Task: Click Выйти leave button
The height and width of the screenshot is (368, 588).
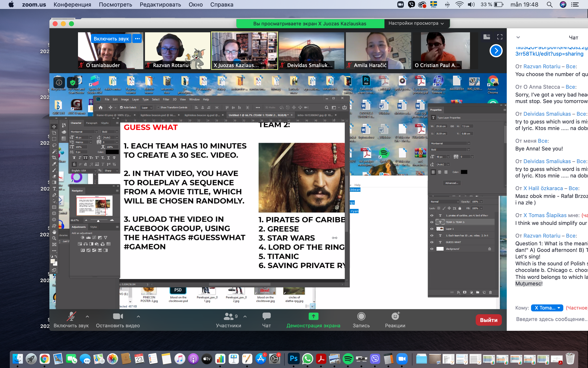Action: [489, 320]
